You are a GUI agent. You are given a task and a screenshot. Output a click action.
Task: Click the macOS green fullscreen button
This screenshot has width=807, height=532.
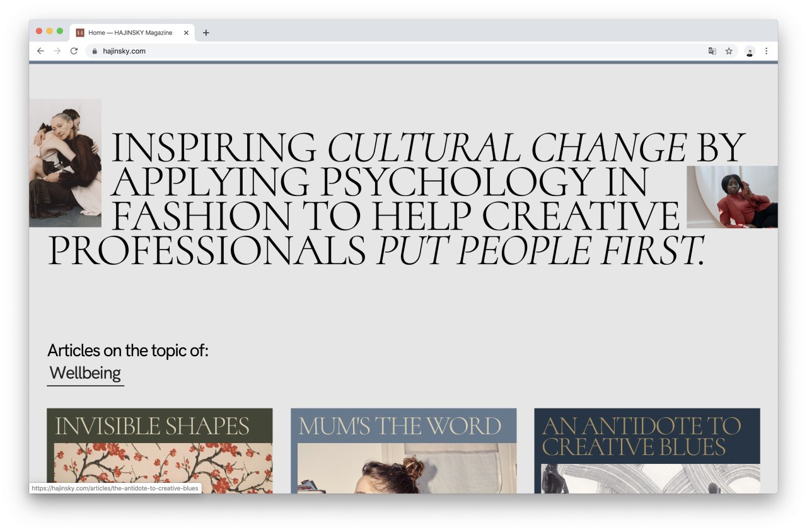(x=60, y=31)
